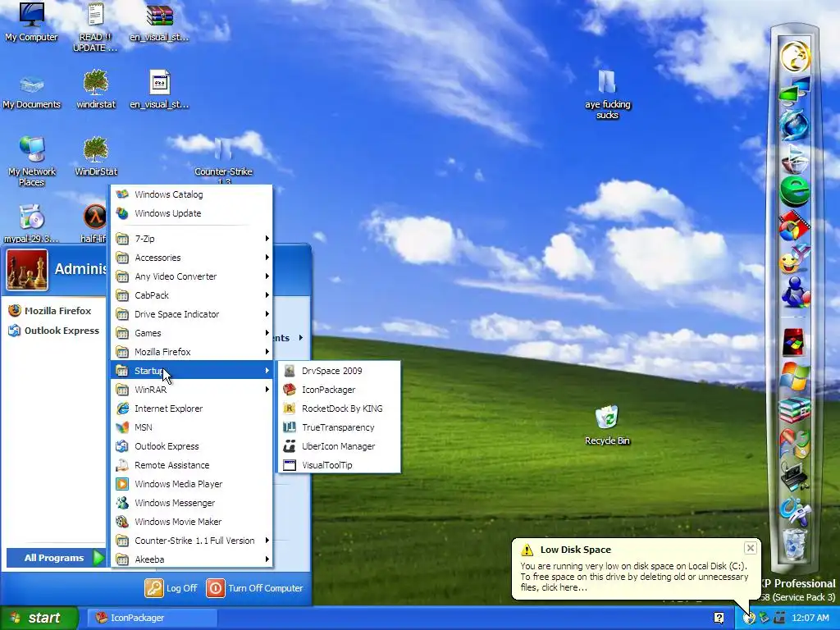This screenshot has width=840, height=630.
Task: Open pinned Mozilla Firefox in Start menu
Action: click(x=53, y=311)
